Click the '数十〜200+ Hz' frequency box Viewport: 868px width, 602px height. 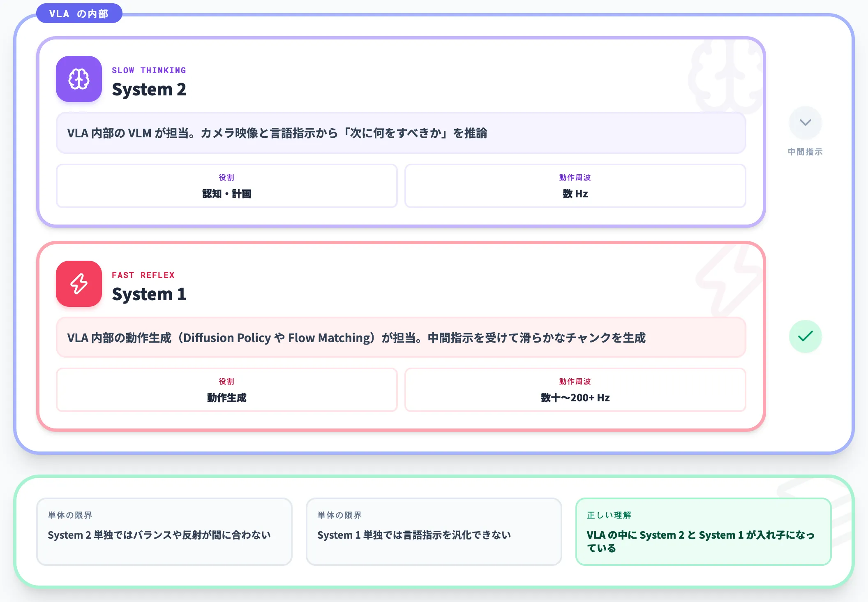575,390
